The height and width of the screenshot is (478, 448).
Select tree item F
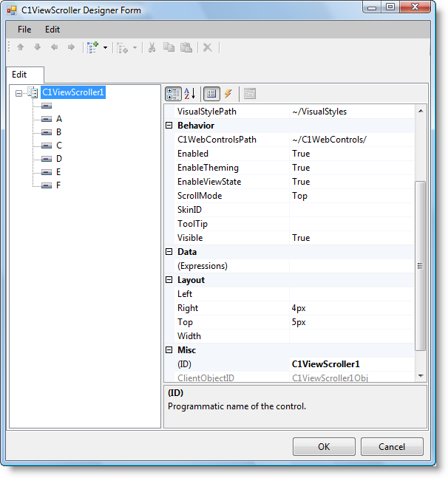click(x=58, y=185)
